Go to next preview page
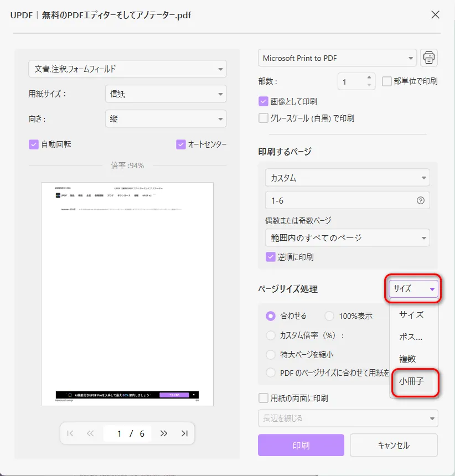 coord(164,433)
